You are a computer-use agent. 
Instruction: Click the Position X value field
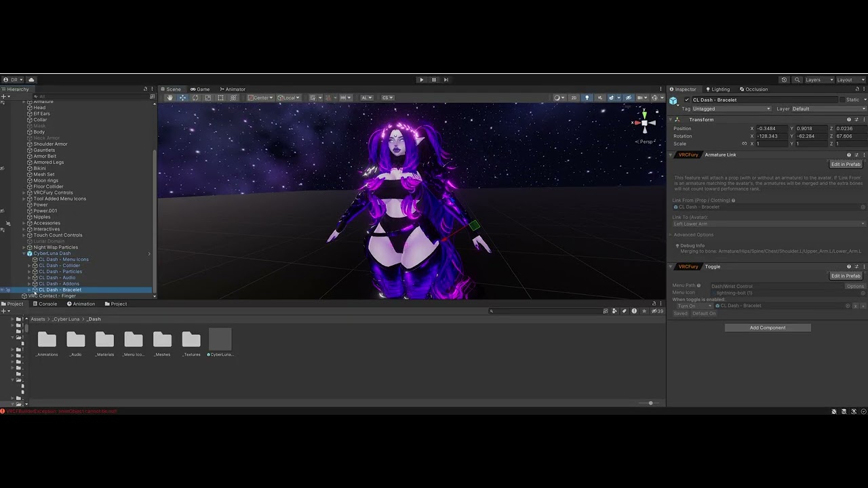[x=771, y=129]
